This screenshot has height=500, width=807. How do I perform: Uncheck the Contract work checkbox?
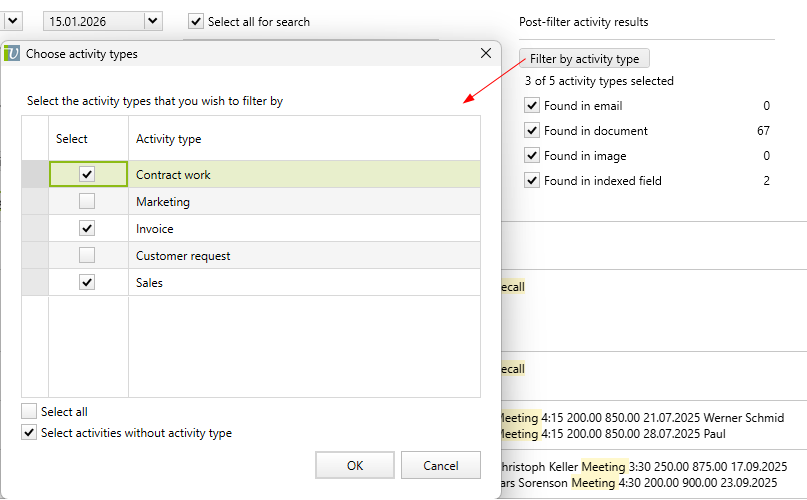(87, 175)
